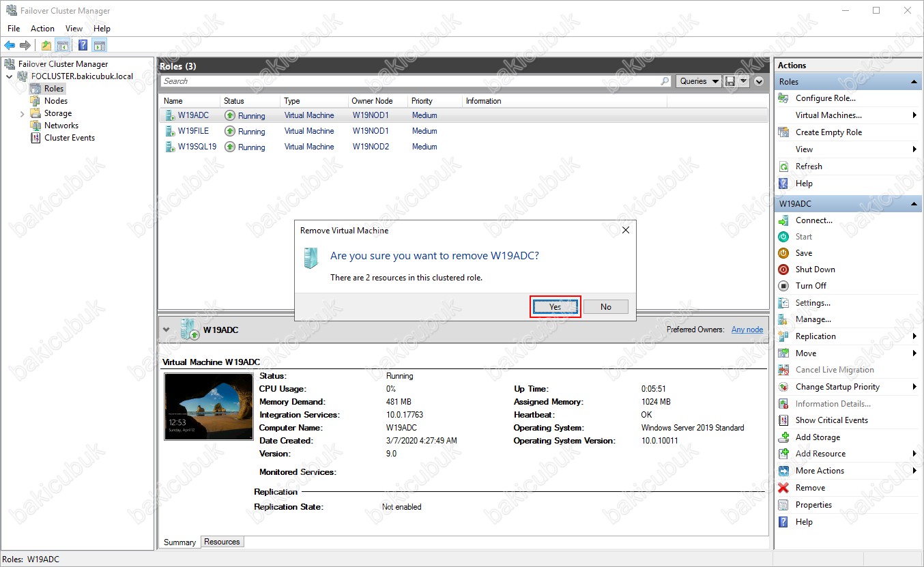
Task: Collapse the W19ADC details panel chevron
Action: pos(167,330)
